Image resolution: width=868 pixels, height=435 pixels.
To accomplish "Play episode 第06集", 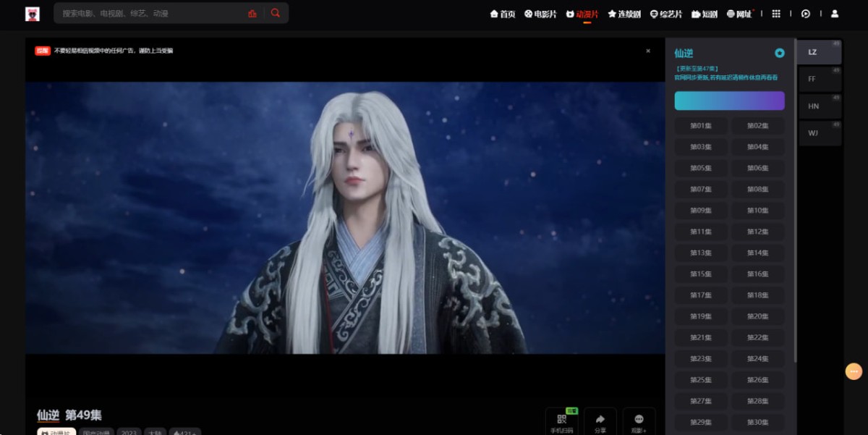I will (x=757, y=168).
